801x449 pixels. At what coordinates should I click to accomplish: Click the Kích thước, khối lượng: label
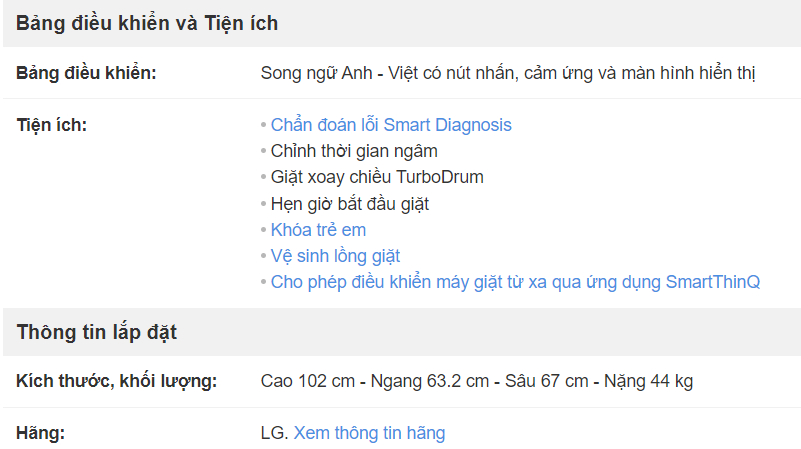(x=116, y=381)
